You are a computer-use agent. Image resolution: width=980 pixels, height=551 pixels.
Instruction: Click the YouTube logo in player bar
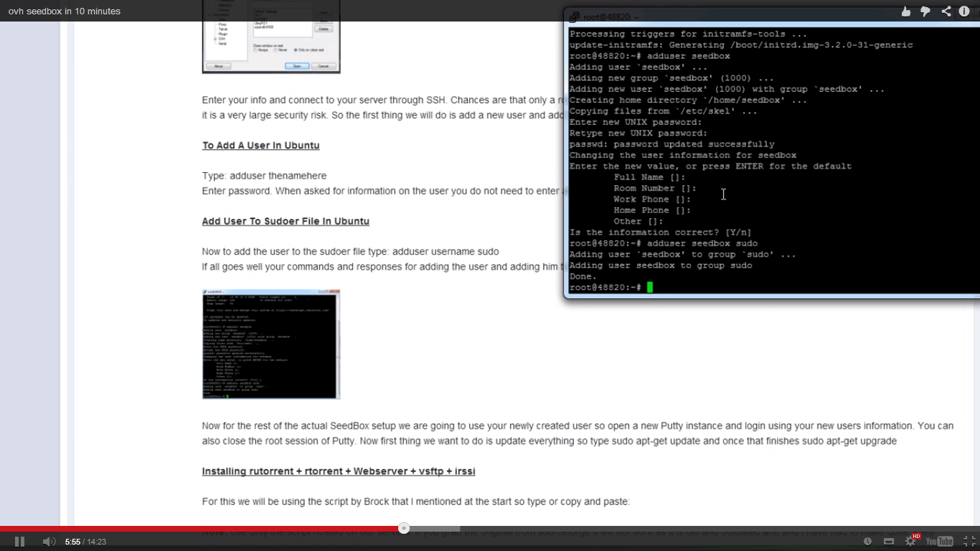pyautogui.click(x=940, y=542)
